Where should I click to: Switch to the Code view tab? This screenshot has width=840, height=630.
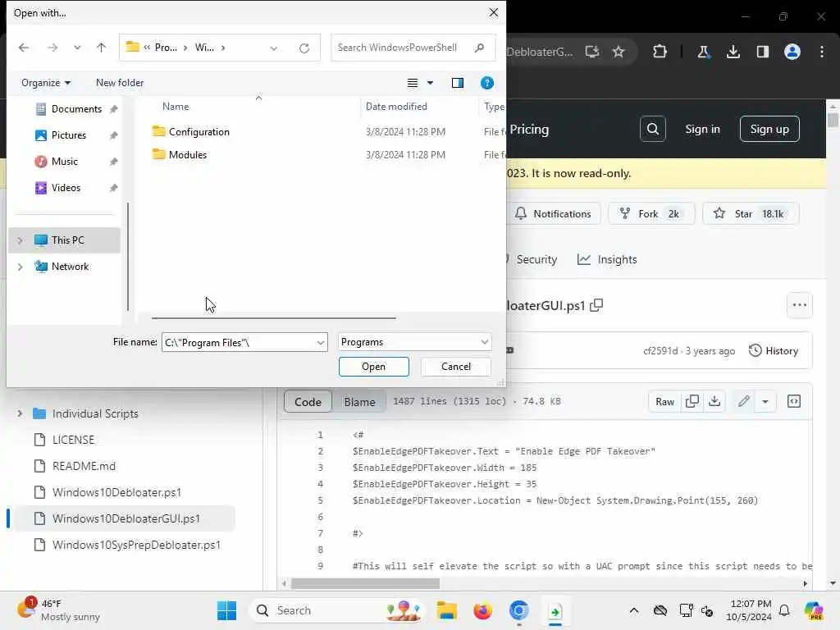[x=308, y=402]
